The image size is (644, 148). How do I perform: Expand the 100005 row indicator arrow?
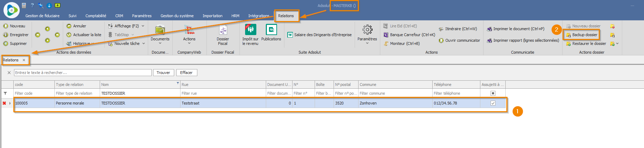(x=10, y=103)
